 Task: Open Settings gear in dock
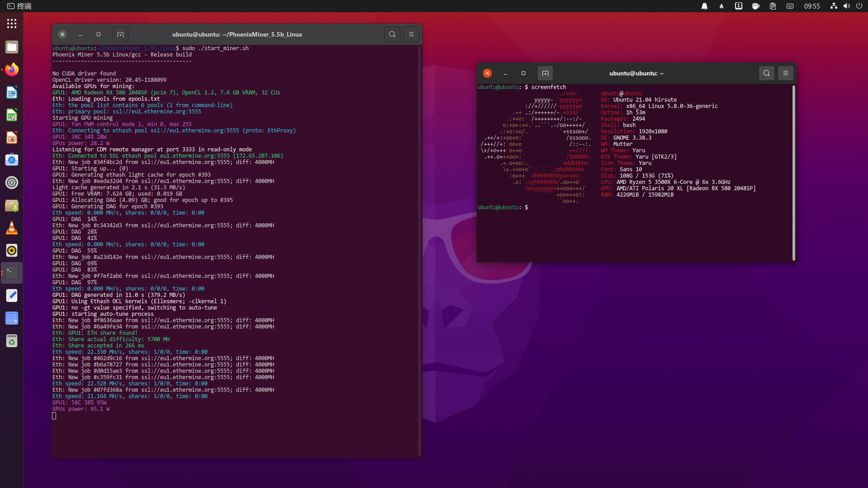[12, 183]
